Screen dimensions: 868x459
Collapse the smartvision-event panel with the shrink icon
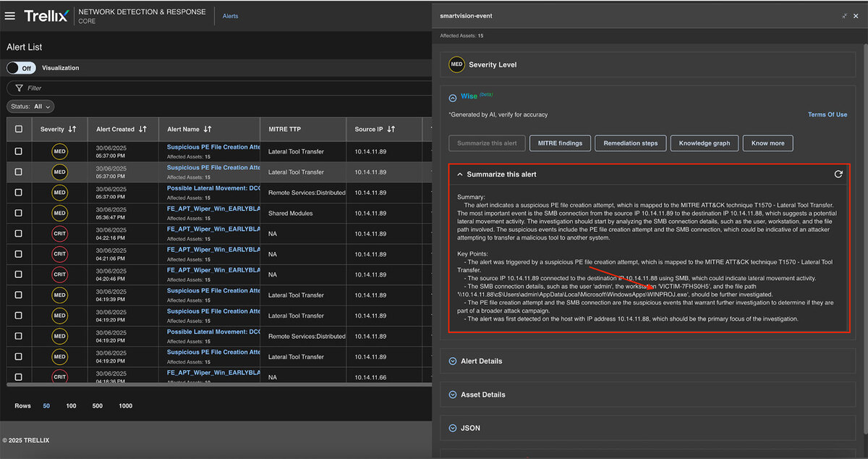843,16
